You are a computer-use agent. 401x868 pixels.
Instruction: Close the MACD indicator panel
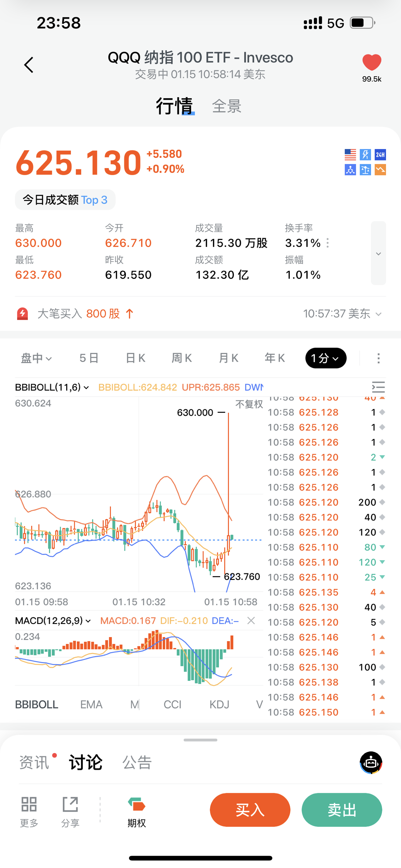tap(251, 620)
